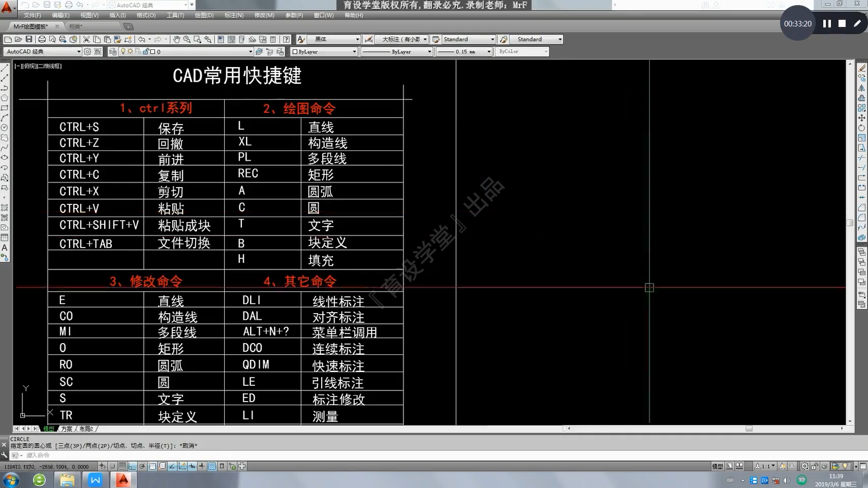Image resolution: width=868 pixels, height=488 pixels.
Task: Open the 绘图(D) menu
Action: click(x=204, y=15)
